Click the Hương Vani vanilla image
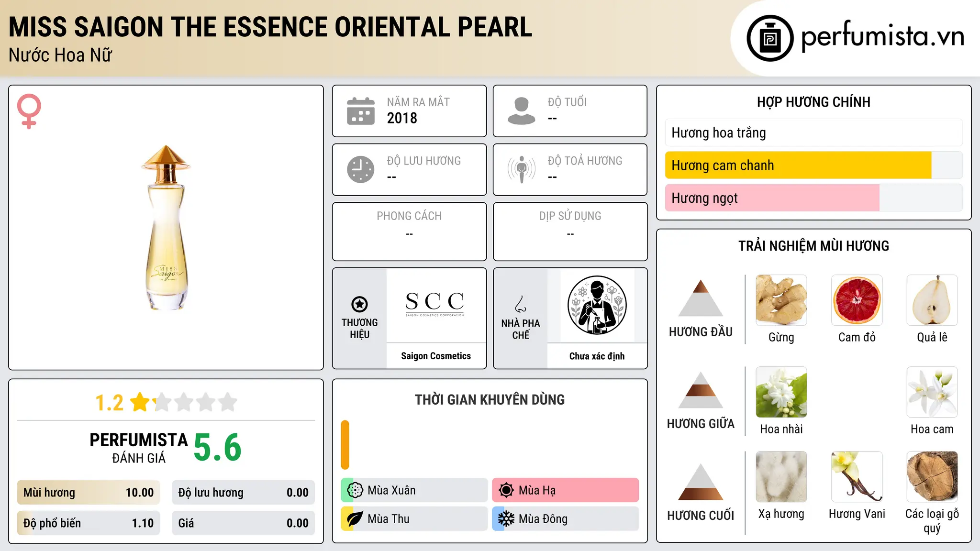 tap(857, 477)
